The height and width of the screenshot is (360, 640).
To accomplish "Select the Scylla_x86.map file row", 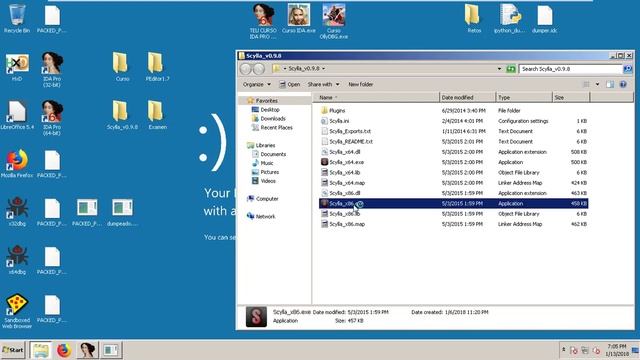I will pos(453,224).
